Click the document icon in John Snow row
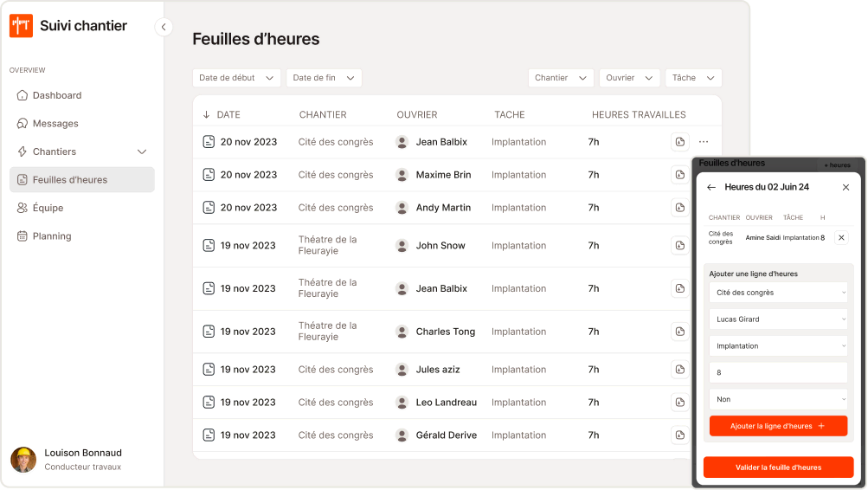Screen dimensions: 868x490 click(x=209, y=245)
